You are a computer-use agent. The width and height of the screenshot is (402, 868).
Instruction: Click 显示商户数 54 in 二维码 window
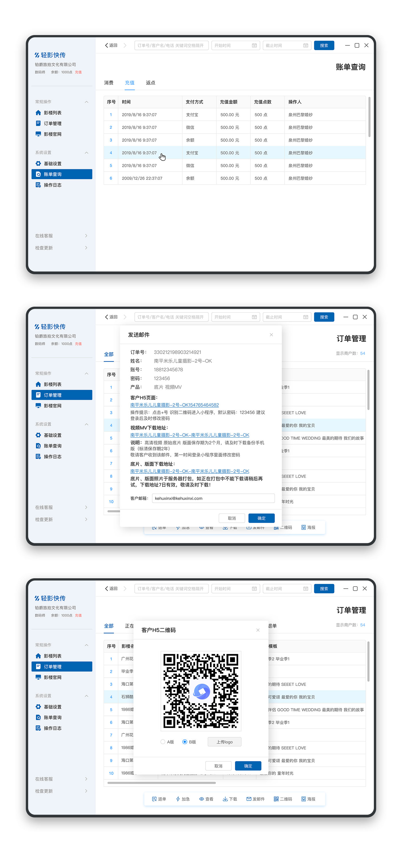tap(350, 625)
